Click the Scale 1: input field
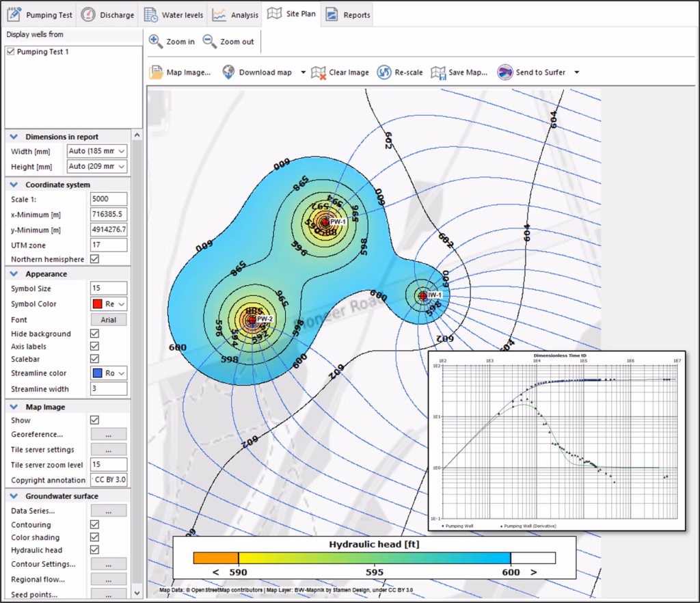The width and height of the screenshot is (700, 603). 109,199
